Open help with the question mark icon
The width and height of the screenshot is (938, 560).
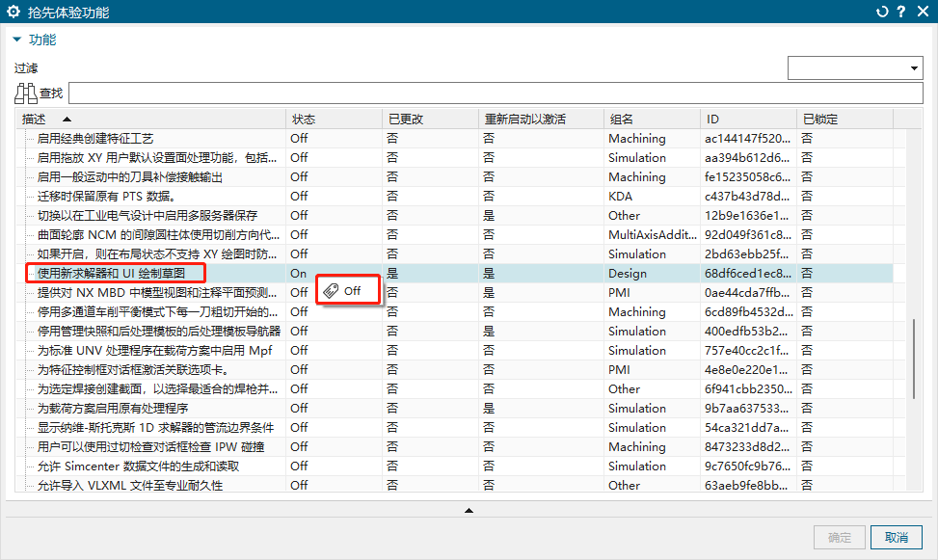[901, 12]
